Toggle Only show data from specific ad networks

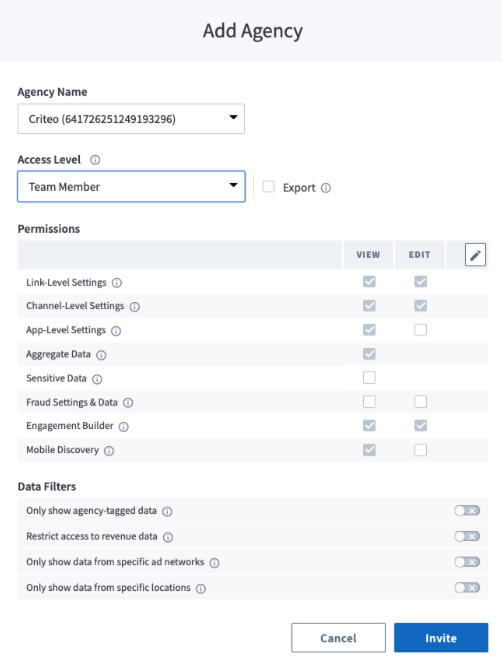pyautogui.click(x=467, y=562)
